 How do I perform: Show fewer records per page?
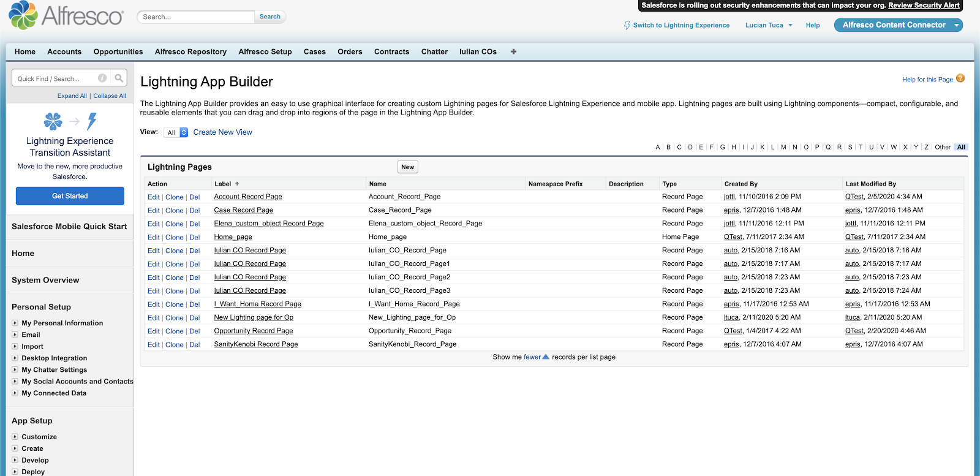[532, 357]
